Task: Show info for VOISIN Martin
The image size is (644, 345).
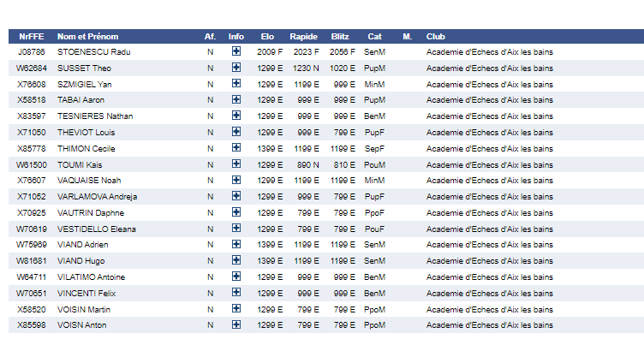Action: [236, 308]
